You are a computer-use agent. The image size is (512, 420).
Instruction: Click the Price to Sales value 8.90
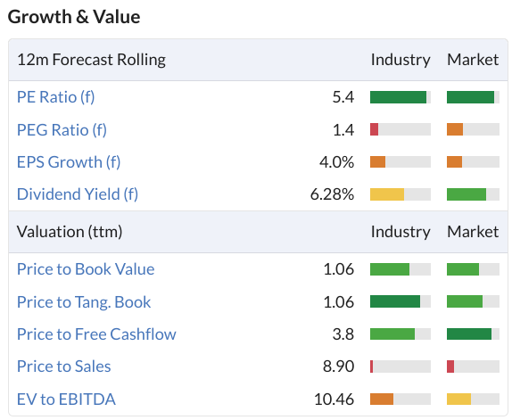339,366
